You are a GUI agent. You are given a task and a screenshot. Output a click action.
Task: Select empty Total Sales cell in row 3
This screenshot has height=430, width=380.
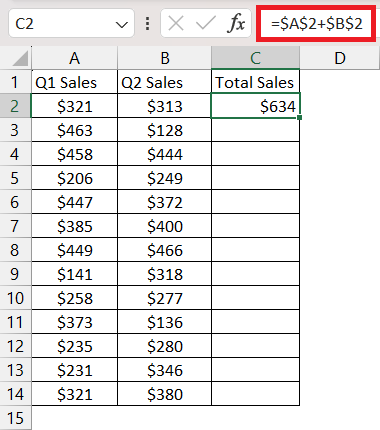(255, 130)
